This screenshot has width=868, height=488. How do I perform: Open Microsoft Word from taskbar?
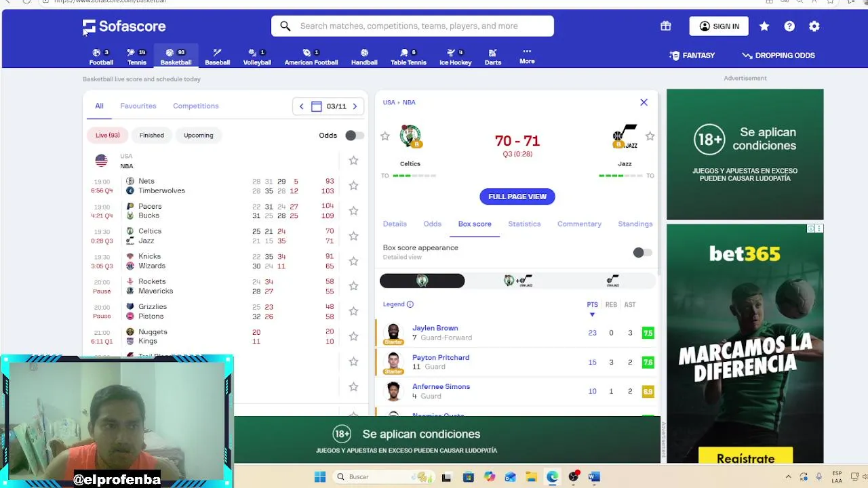[594, 476]
